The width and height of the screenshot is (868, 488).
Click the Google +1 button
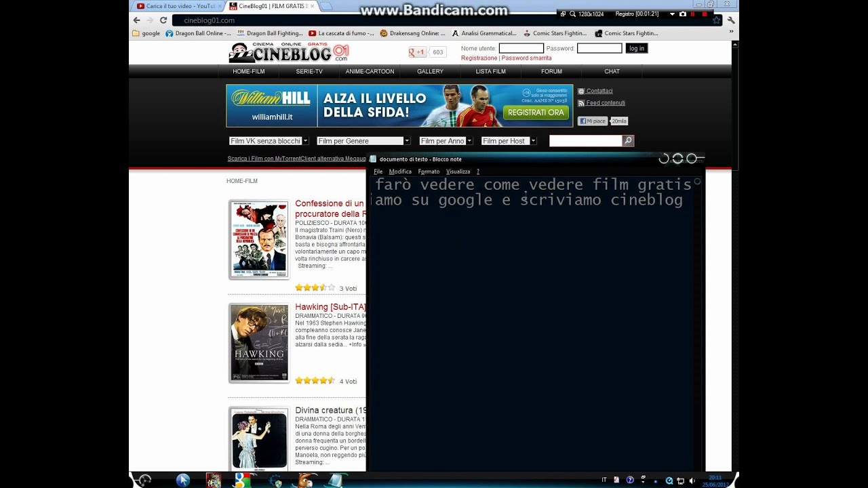coord(417,52)
